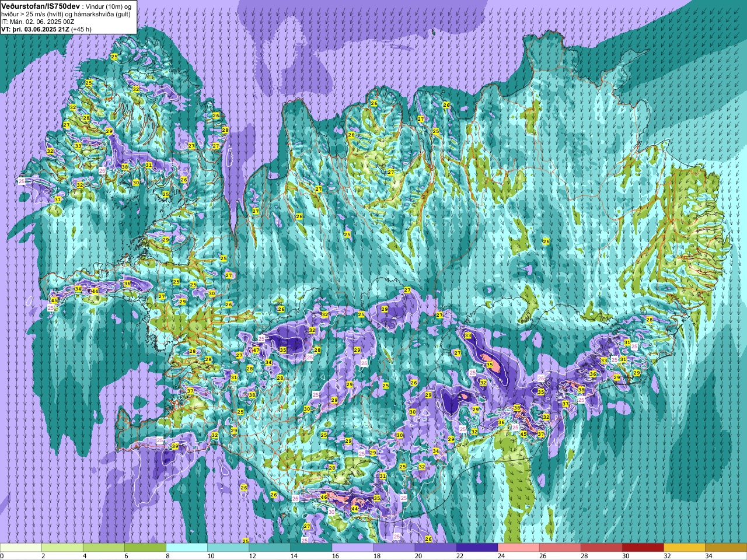Click the 18–20 m/s medium purple legend swatch
The image size is (747, 560).
394,548
